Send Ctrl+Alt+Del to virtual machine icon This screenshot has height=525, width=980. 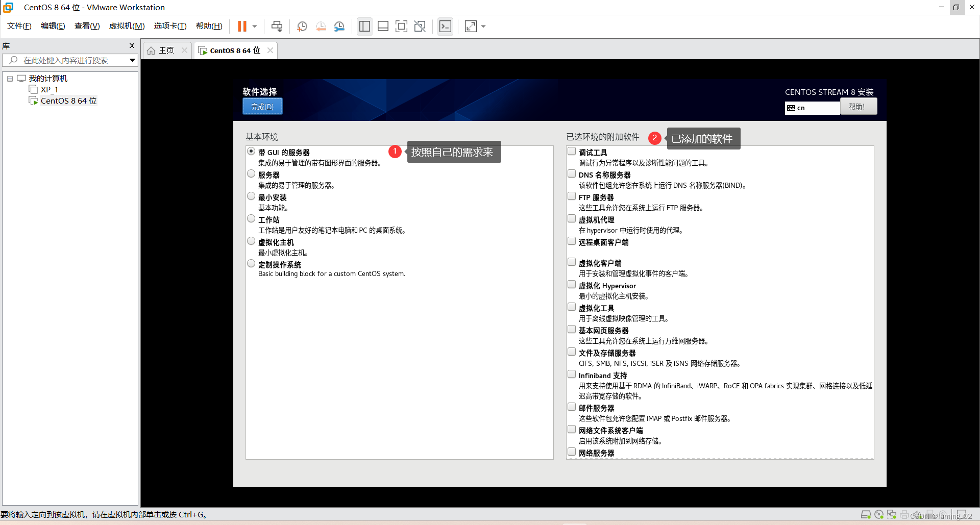click(x=277, y=26)
